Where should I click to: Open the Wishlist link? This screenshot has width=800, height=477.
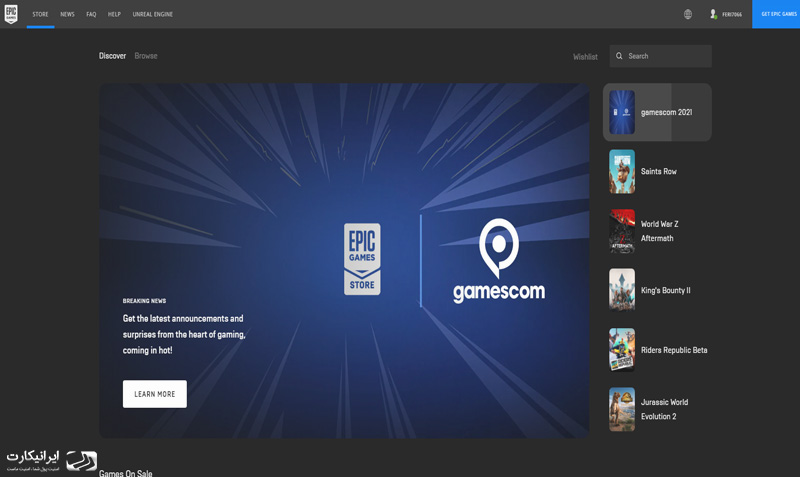click(x=585, y=57)
